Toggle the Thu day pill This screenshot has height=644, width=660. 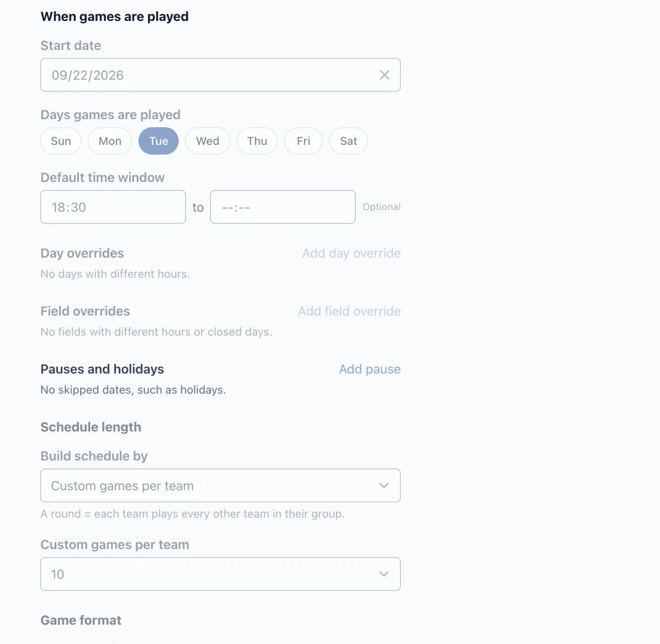coord(257,141)
